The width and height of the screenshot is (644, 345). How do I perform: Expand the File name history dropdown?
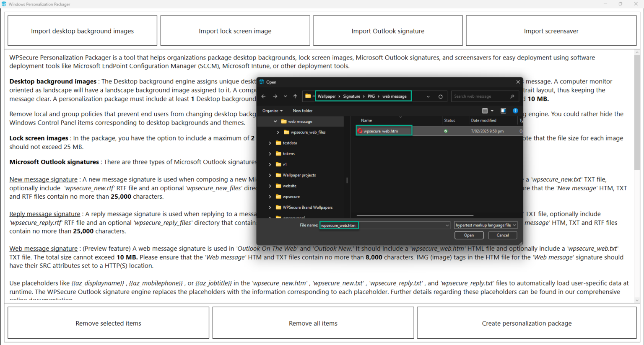coord(447,226)
